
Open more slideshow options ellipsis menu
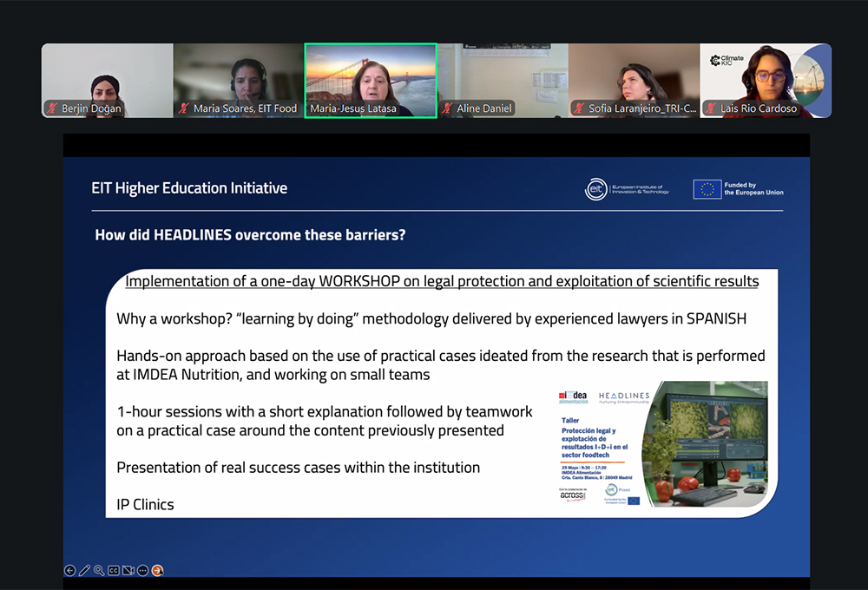pyautogui.click(x=143, y=570)
